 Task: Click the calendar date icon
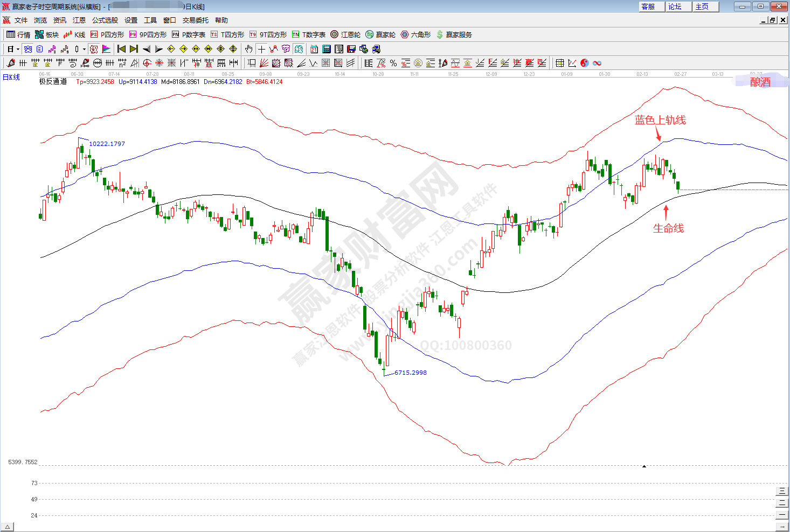click(314, 49)
